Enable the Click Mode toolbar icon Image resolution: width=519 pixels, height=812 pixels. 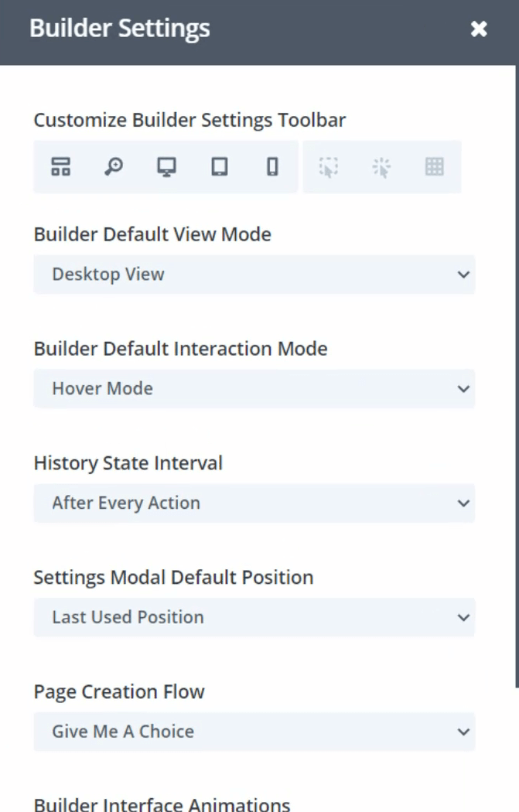tap(381, 166)
